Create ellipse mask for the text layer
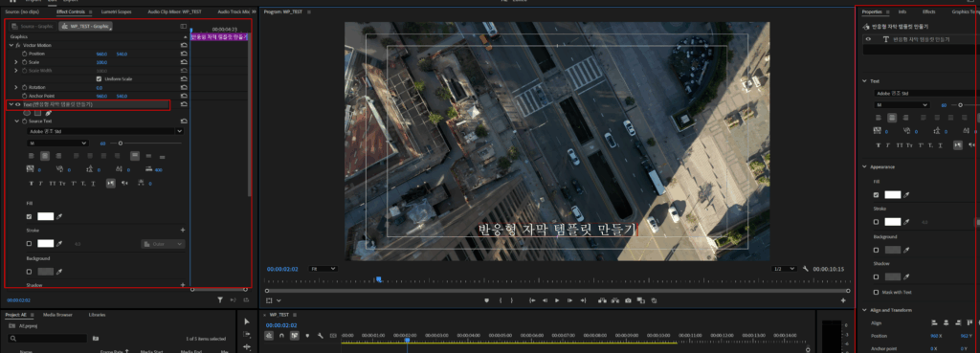The image size is (980, 353). click(27, 113)
